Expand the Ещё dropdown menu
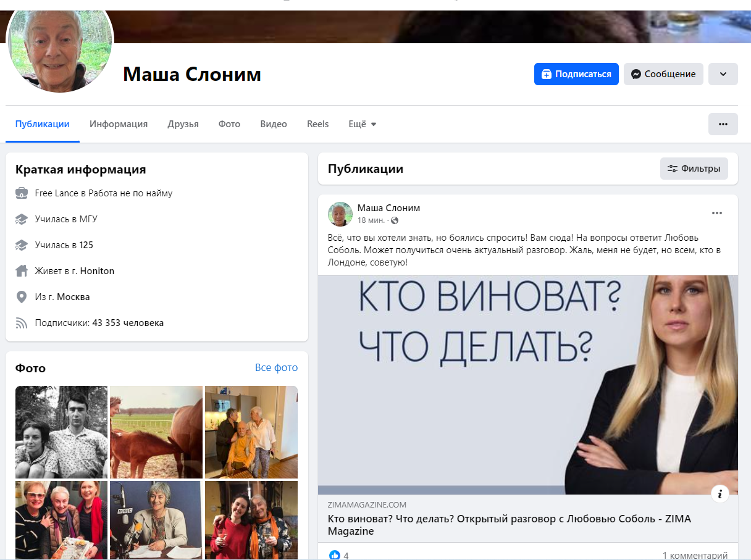751x560 pixels. coord(363,124)
